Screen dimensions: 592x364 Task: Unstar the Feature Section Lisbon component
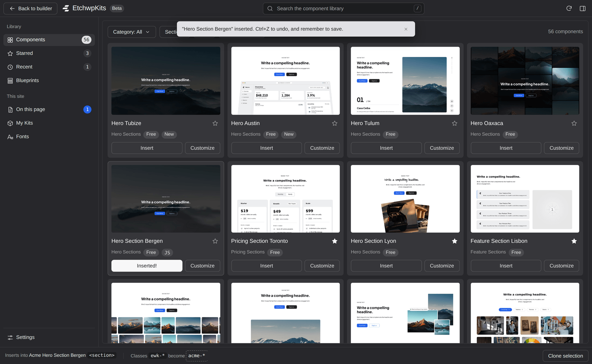574,241
